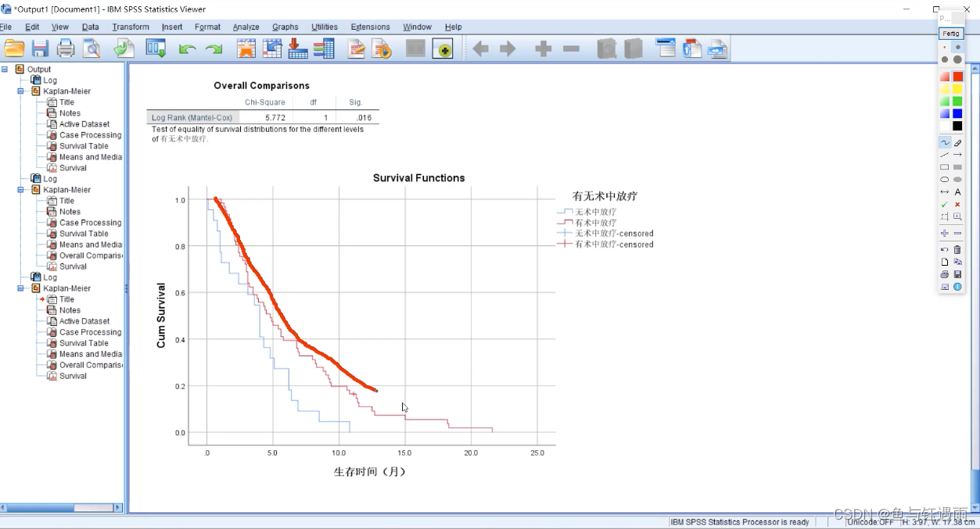Toggle the freehand squiggle drawing tool
The width and height of the screenshot is (980, 529).
945,142
